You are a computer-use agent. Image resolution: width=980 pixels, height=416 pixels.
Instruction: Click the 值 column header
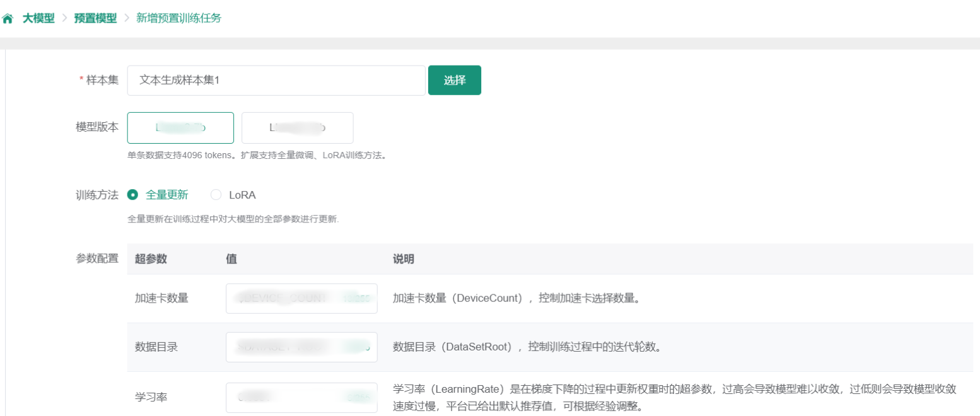tap(231, 259)
